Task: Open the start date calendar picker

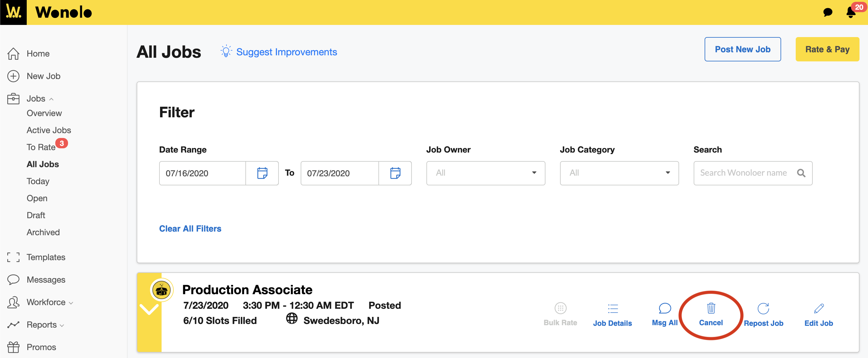Action: [x=262, y=173]
